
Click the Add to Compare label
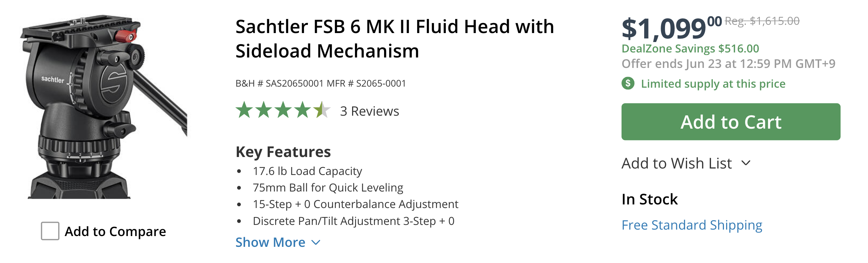(115, 232)
